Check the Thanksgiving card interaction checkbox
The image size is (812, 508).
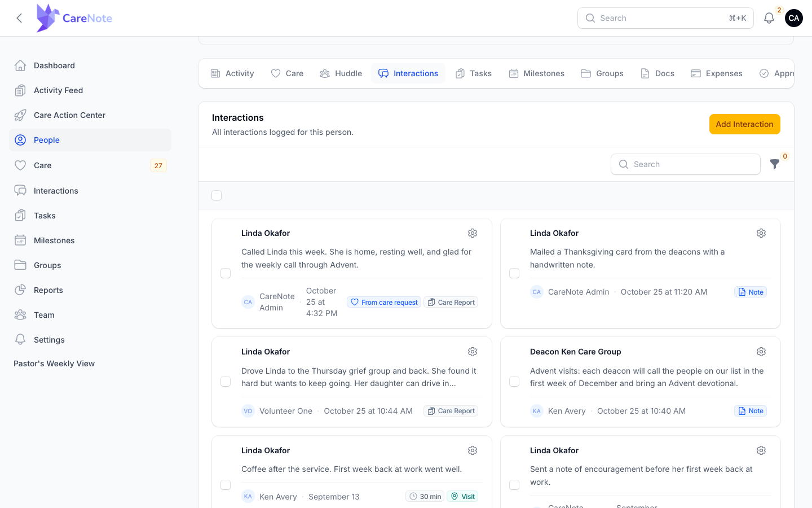(514, 273)
